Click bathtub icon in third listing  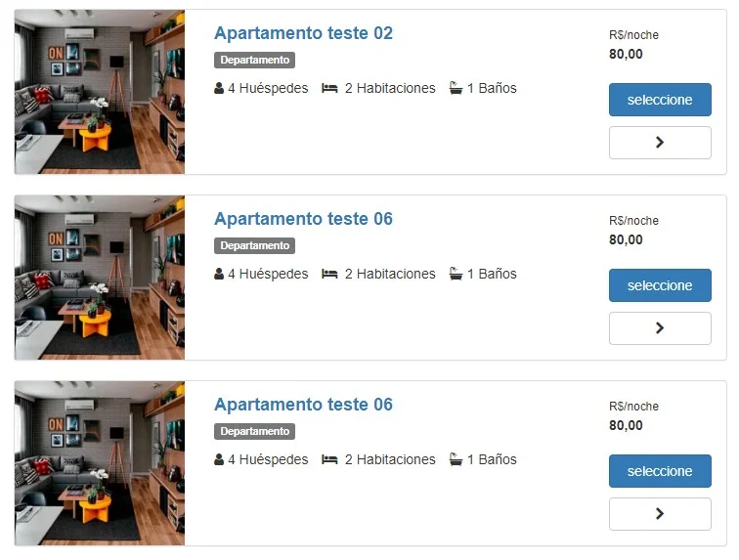[x=456, y=459]
